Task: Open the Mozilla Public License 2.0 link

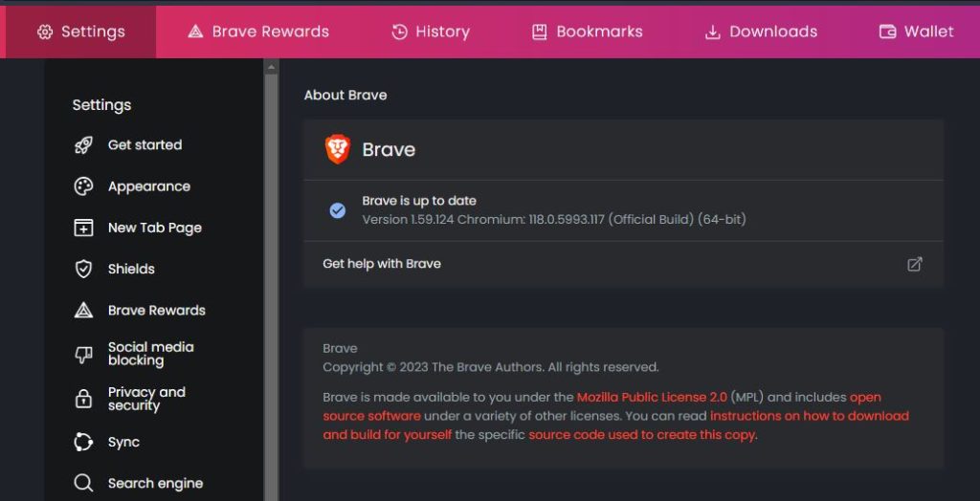Action: pyautogui.click(x=652, y=397)
